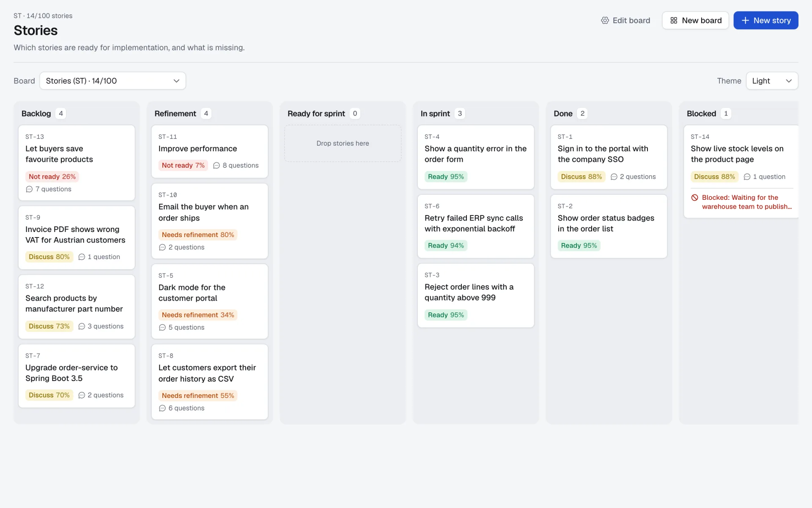Click the Discuss 73% badge
Image resolution: width=812 pixels, height=508 pixels.
tap(49, 326)
